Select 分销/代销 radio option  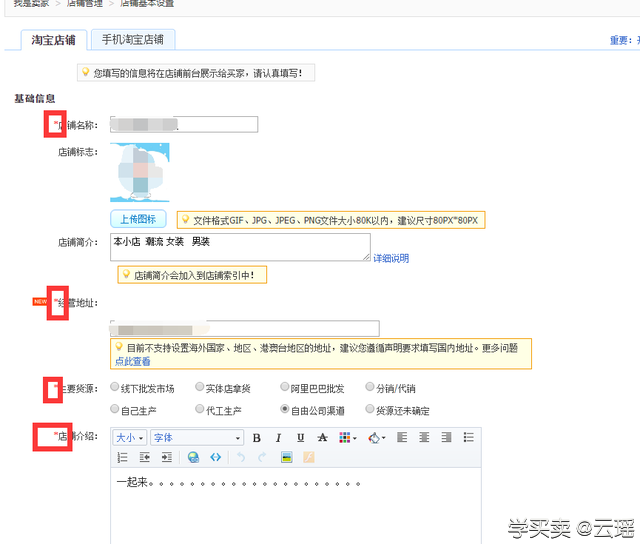click(x=369, y=387)
